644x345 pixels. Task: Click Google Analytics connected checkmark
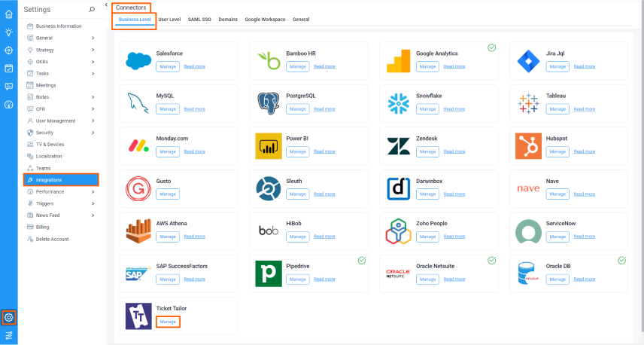pos(491,47)
